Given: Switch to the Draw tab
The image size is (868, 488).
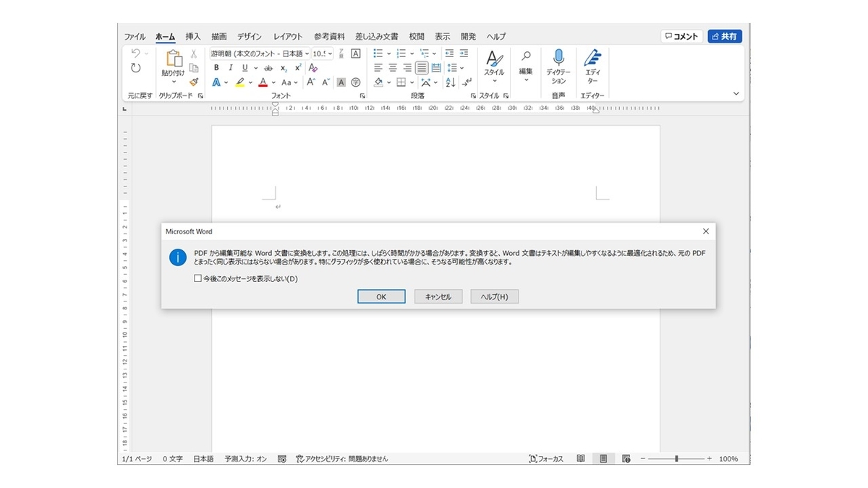Looking at the screenshot, I should [x=219, y=36].
